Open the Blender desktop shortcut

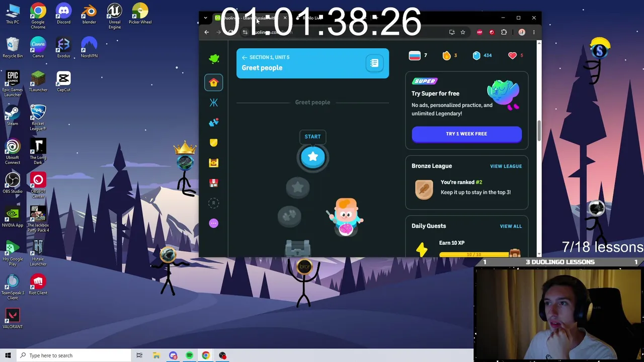(x=89, y=14)
